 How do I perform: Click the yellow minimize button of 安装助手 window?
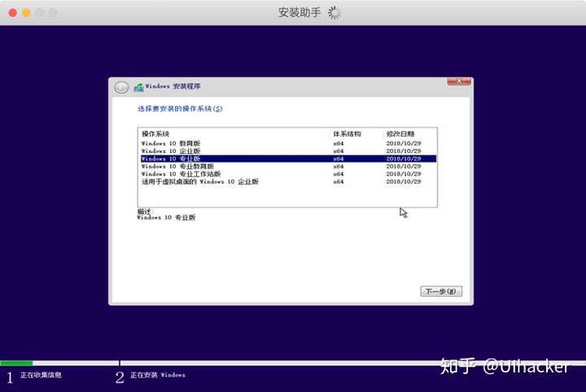coord(27,13)
